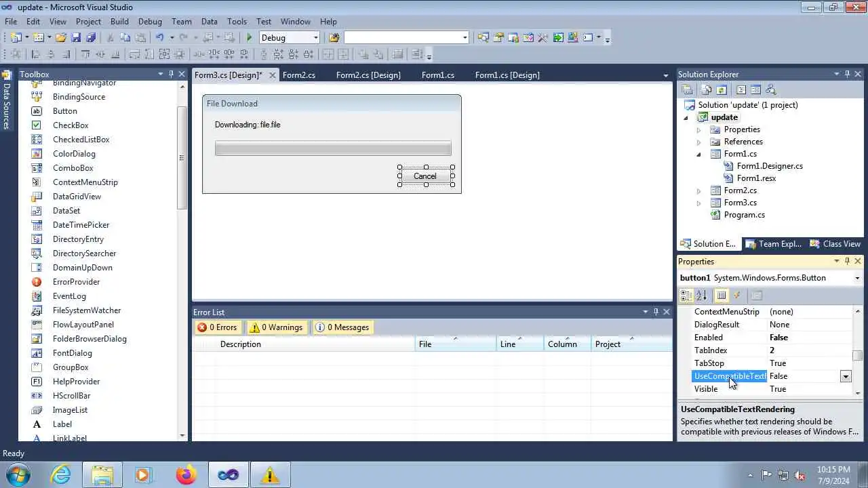This screenshot has height=488, width=868.
Task: Expand the Form3.cs node
Action: [699, 203]
